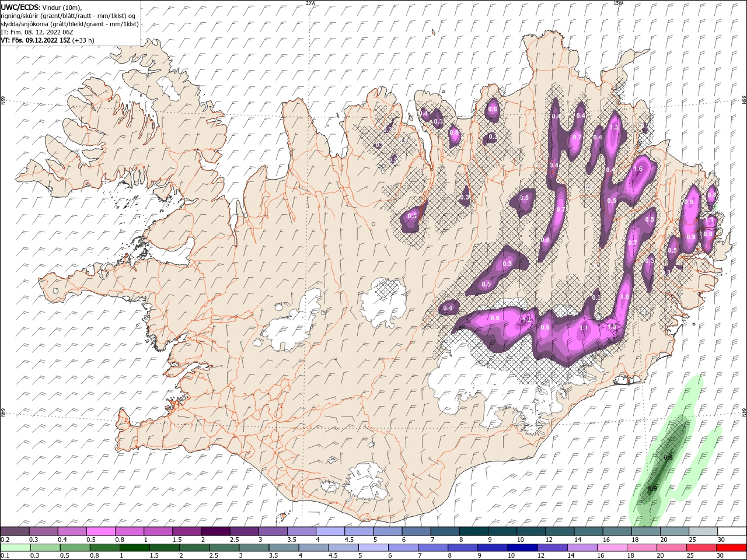The width and height of the screenshot is (747, 560).
Task: Select the grey-purple 0.2 swatch in upper legend
Action: (x=15, y=531)
